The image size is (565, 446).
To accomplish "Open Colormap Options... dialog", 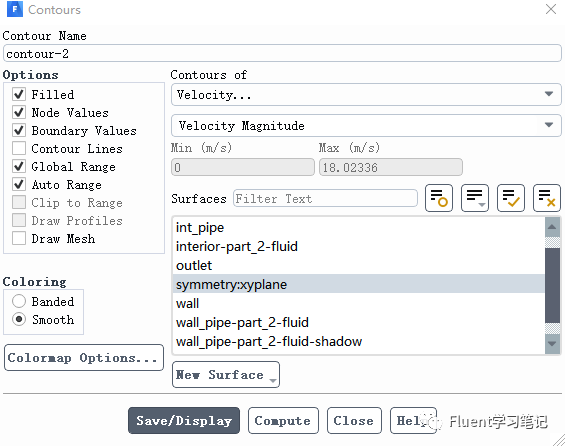I will 84,357.
